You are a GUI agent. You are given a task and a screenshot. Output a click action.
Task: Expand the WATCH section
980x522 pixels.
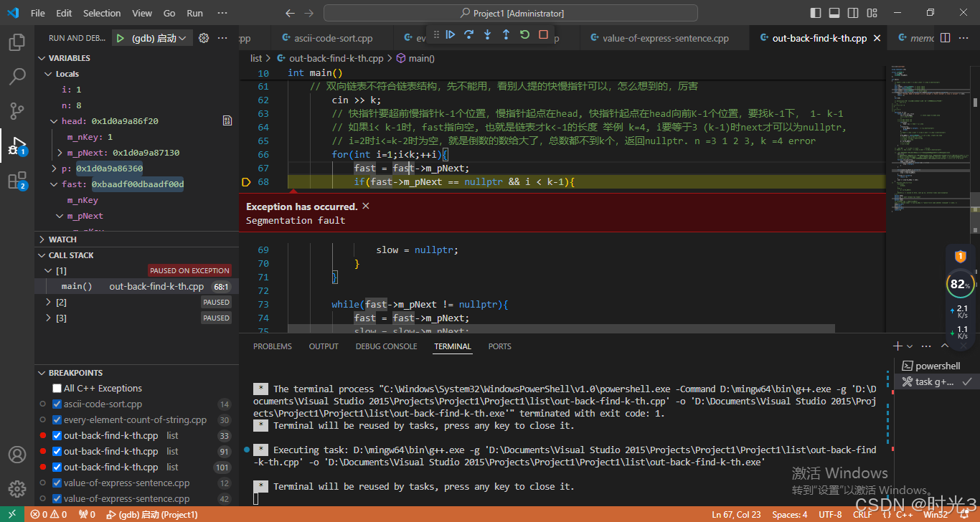point(136,239)
